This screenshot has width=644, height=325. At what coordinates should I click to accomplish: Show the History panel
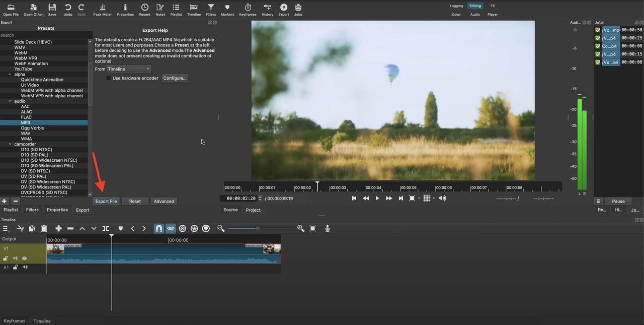point(268,9)
